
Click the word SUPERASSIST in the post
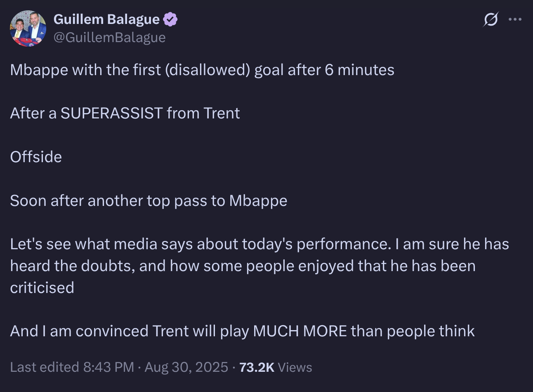[x=112, y=113]
